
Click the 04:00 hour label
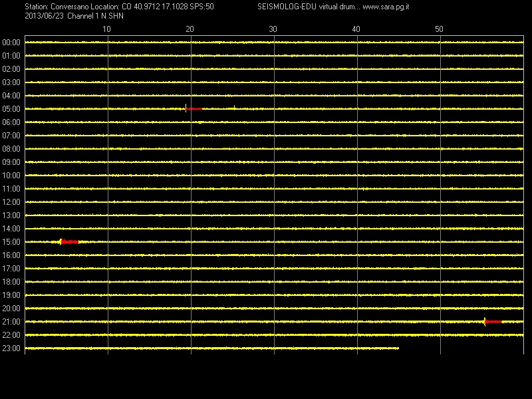[x=11, y=96]
